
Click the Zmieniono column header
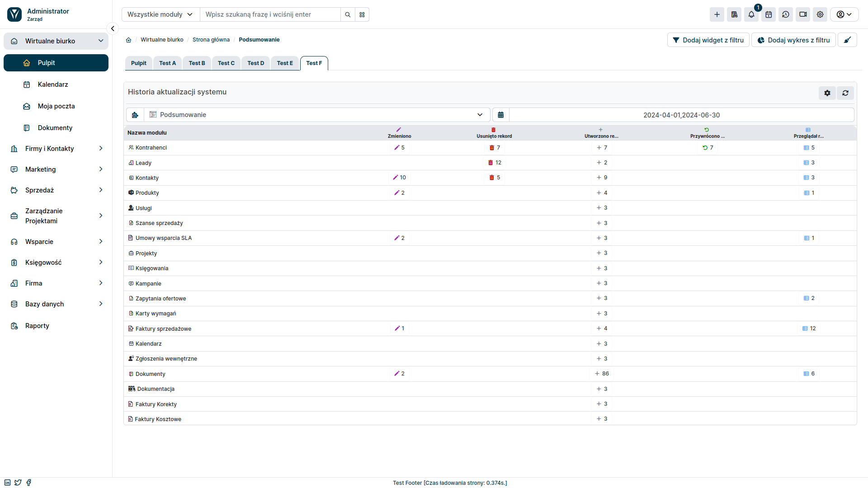click(399, 133)
